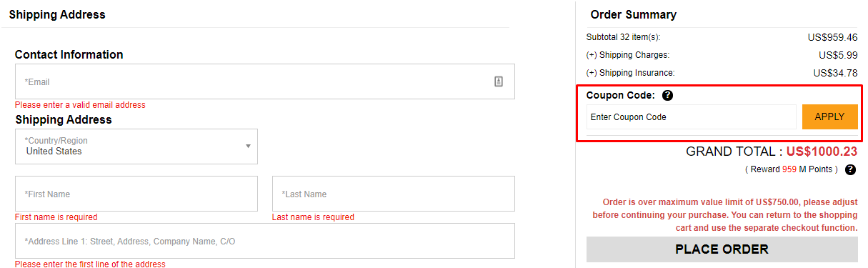Click the Enter Coupon Code box

[691, 116]
